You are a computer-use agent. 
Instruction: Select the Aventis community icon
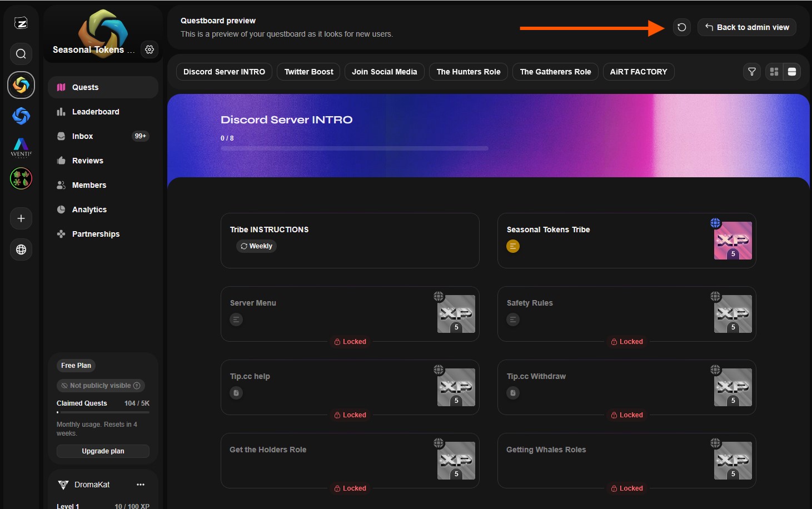(x=21, y=147)
